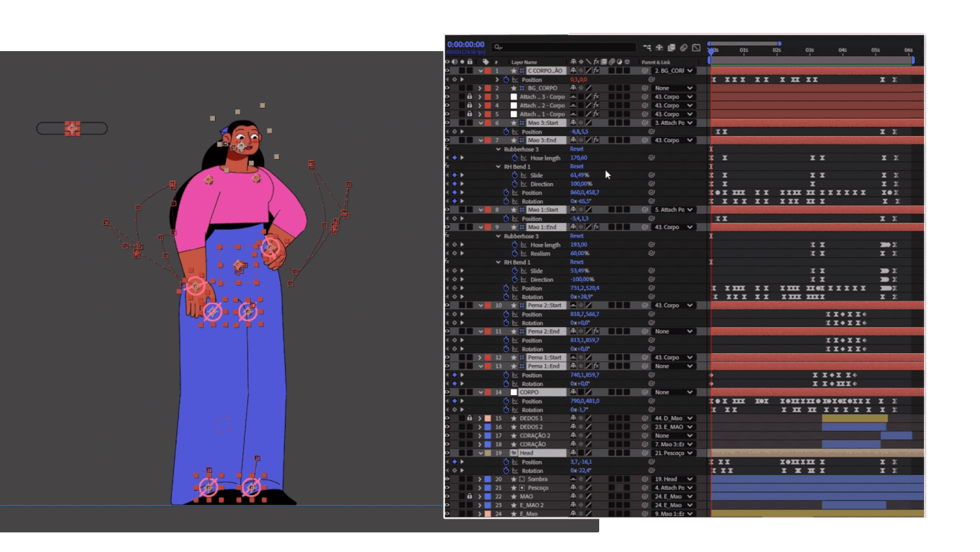Select the E_MAO 2 layer name
Viewport: 980px width, 552px height.
(531, 505)
